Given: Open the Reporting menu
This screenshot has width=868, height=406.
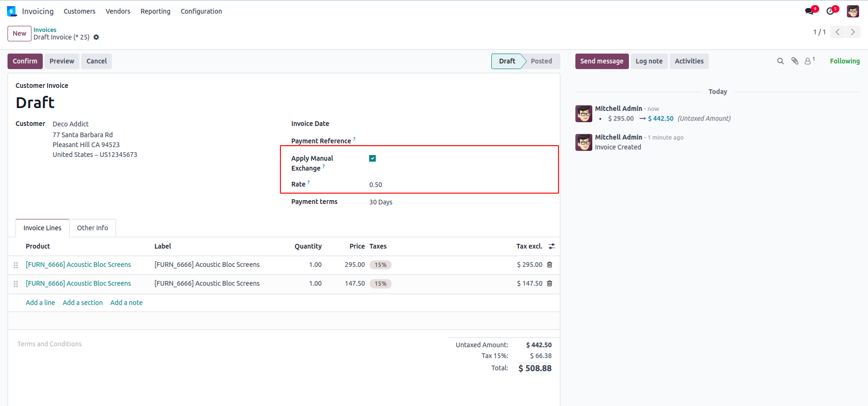Looking at the screenshot, I should click(x=155, y=11).
